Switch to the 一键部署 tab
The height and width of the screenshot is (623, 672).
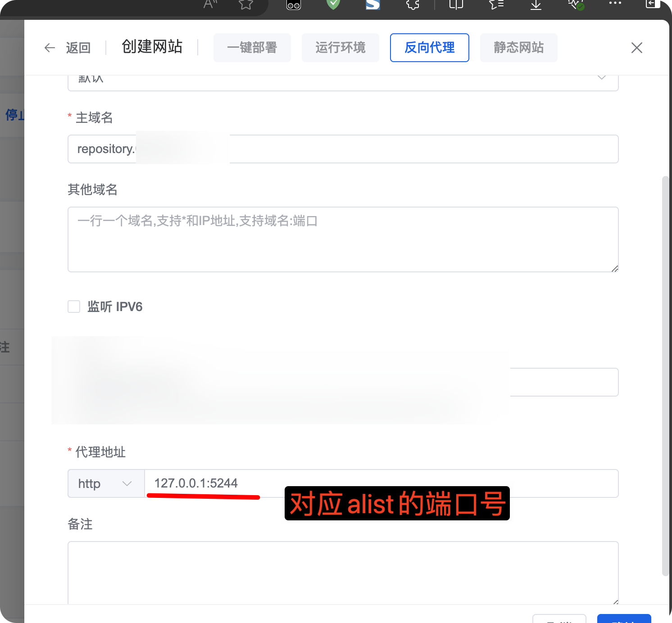252,48
